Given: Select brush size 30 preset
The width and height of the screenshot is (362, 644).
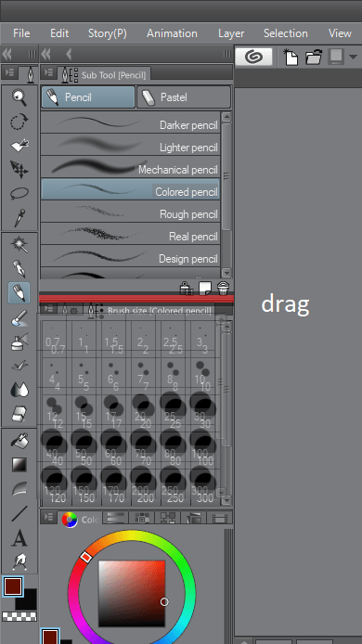Looking at the screenshot, I should (205, 411).
